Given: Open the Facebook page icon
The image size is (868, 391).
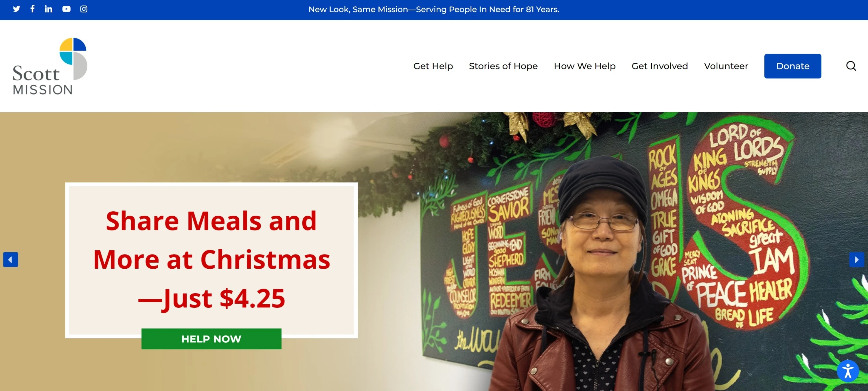Looking at the screenshot, I should (x=32, y=9).
